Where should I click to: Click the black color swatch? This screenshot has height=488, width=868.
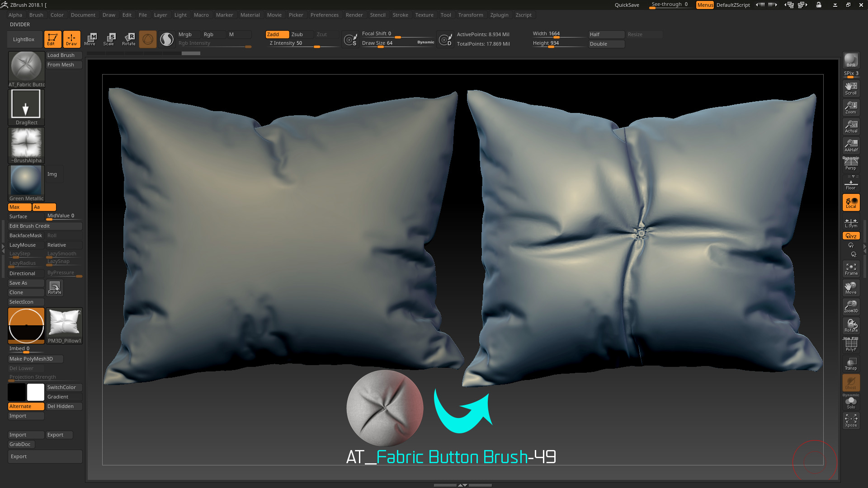pyautogui.click(x=17, y=392)
